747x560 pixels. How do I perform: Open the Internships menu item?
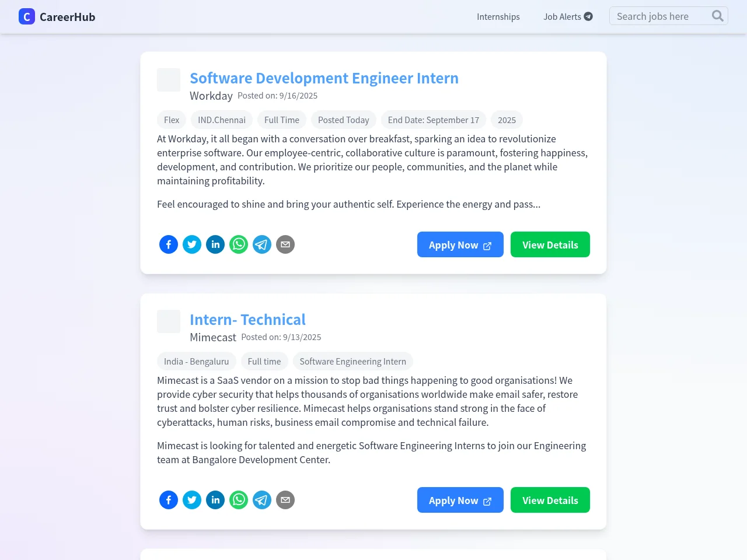point(498,16)
